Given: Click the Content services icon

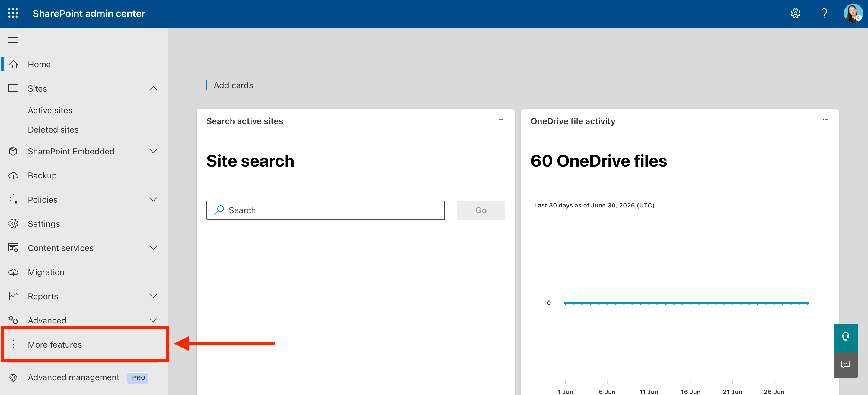Looking at the screenshot, I should [x=13, y=248].
